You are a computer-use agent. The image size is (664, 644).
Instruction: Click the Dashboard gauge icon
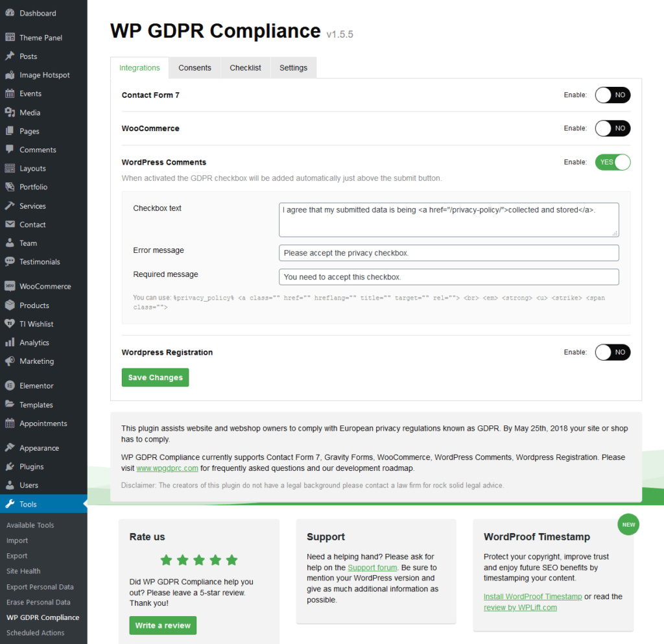[x=10, y=13]
